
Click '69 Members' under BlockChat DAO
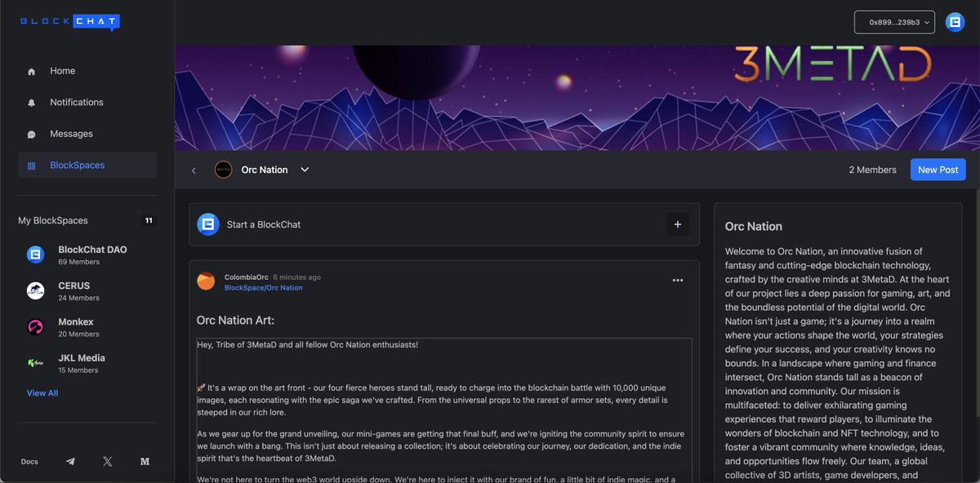pos(78,262)
